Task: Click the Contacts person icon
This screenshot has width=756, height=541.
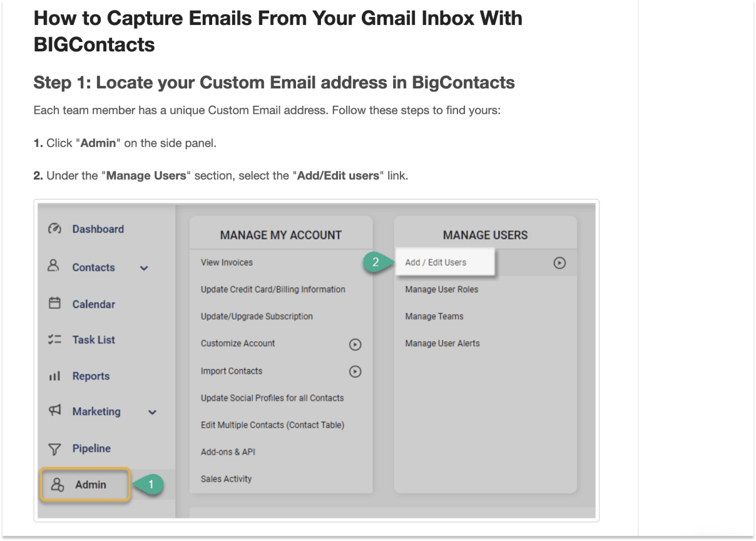Action: (54, 266)
